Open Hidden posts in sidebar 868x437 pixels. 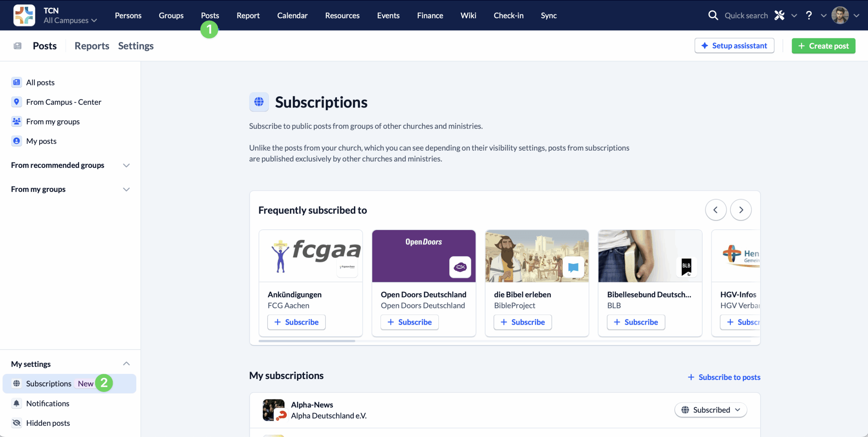(x=48, y=423)
